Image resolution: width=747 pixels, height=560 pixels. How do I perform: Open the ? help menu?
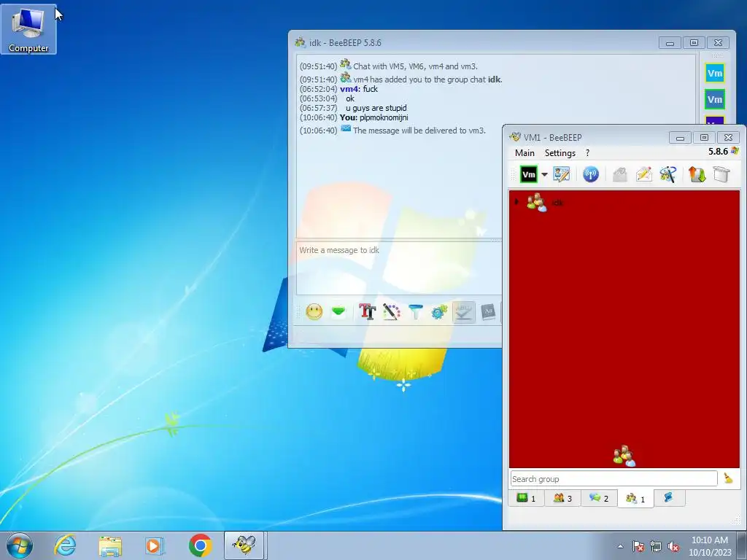coord(587,153)
